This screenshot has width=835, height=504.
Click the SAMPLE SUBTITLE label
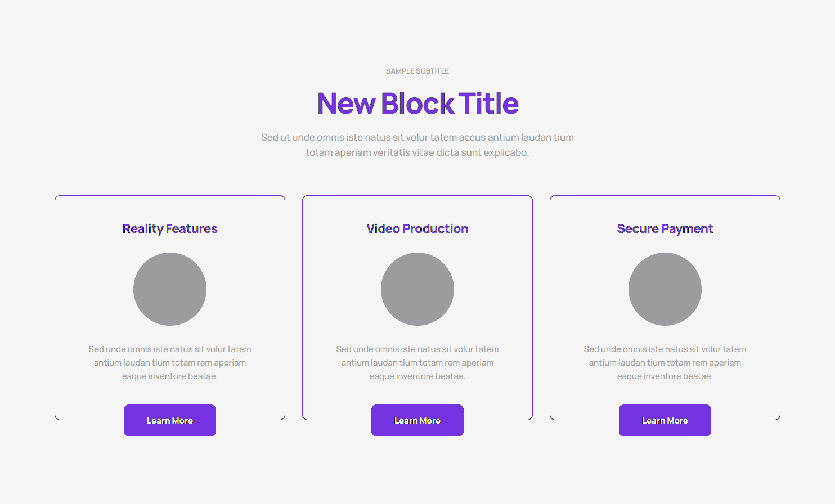click(x=417, y=71)
